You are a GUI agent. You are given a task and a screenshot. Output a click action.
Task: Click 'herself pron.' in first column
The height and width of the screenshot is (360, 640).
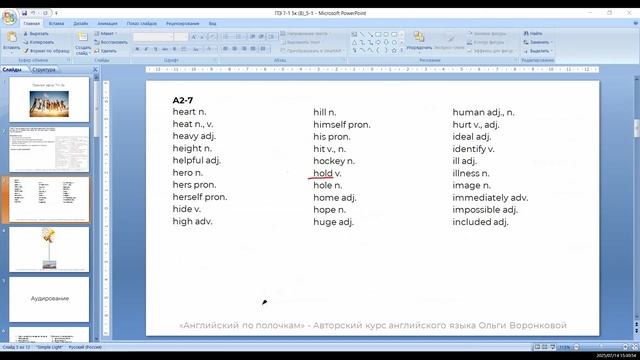point(200,197)
